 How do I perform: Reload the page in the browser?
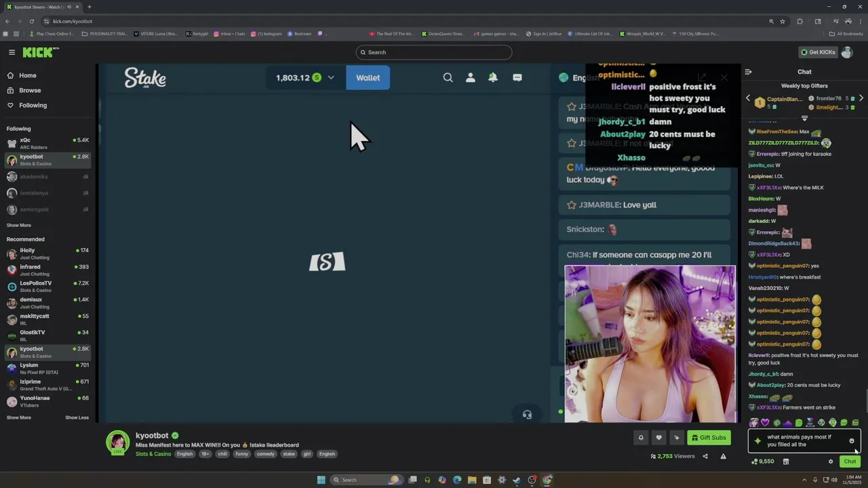(31, 21)
